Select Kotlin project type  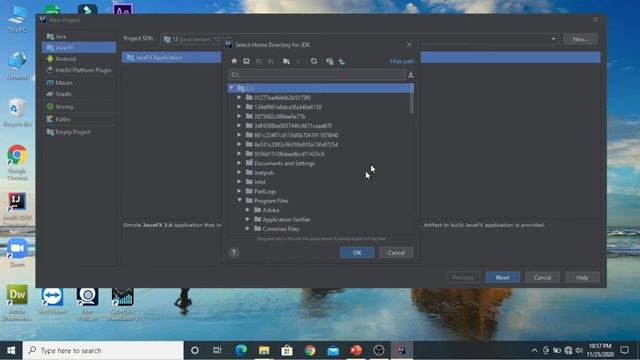(x=79, y=119)
